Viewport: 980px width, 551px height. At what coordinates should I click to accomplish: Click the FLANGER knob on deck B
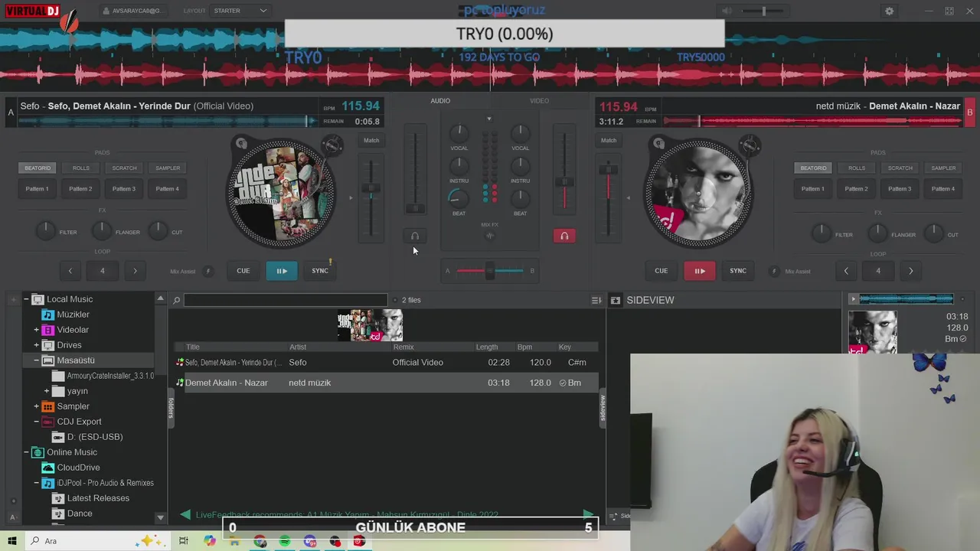pyautogui.click(x=877, y=232)
